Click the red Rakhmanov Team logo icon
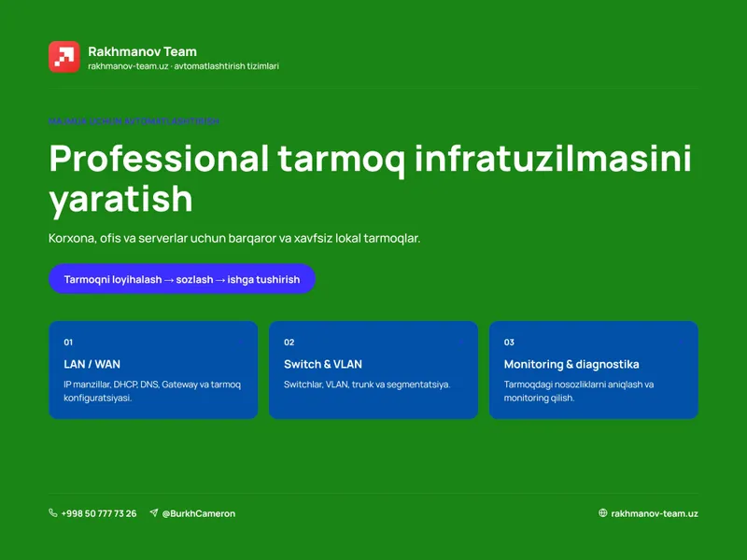Screen dimensions: 747x560 [64, 57]
